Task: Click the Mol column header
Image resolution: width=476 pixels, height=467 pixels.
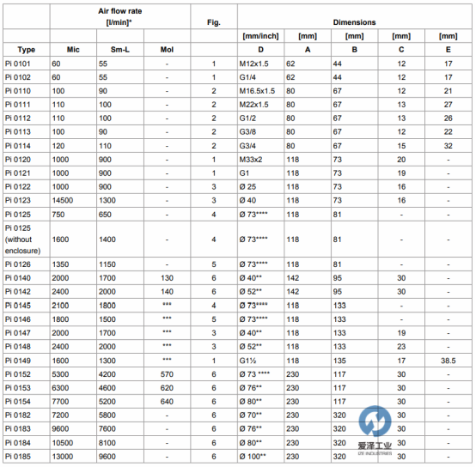Action: (167, 50)
